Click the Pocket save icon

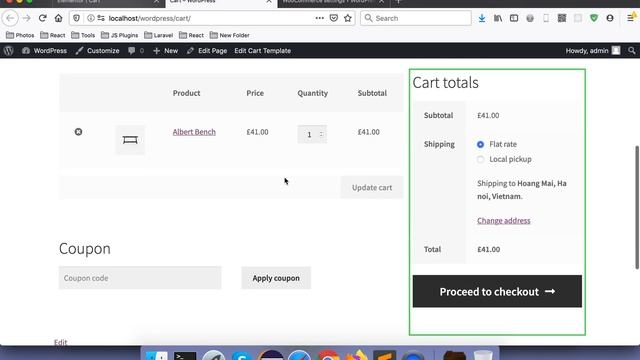click(334, 18)
